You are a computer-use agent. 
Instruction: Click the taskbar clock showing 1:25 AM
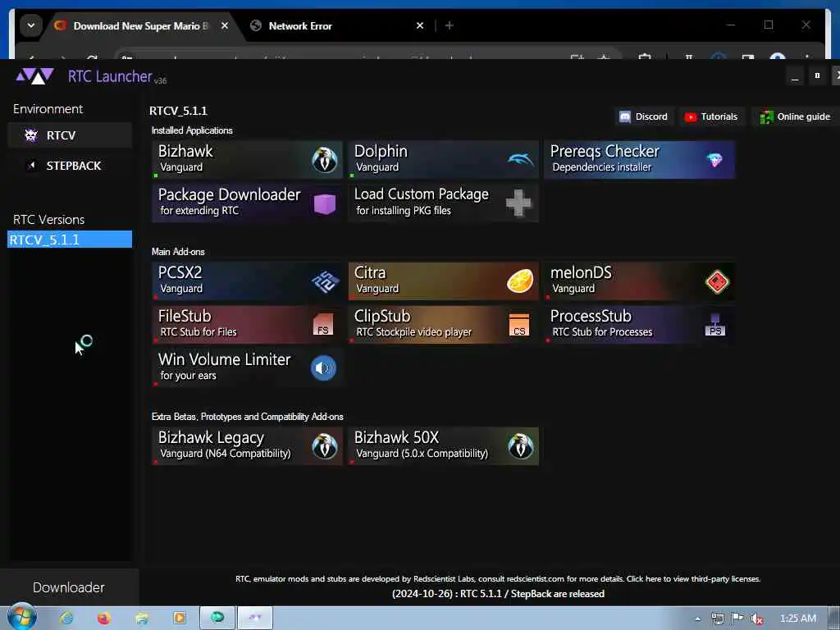click(x=797, y=619)
